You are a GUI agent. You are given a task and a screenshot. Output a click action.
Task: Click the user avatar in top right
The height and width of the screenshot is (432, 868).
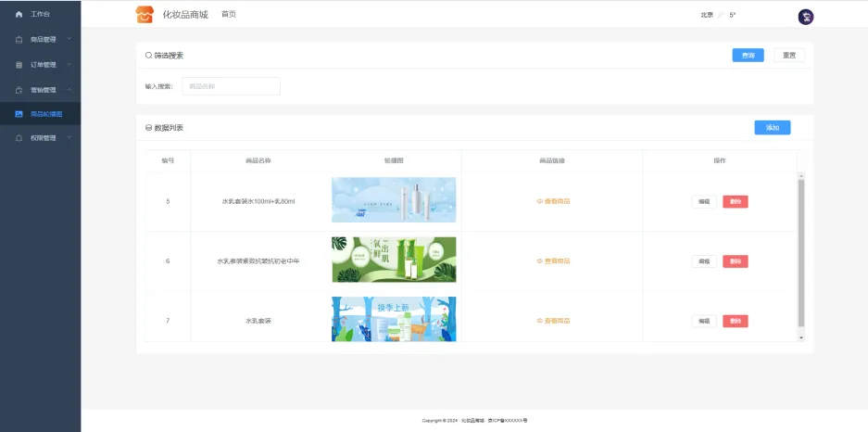click(x=805, y=17)
